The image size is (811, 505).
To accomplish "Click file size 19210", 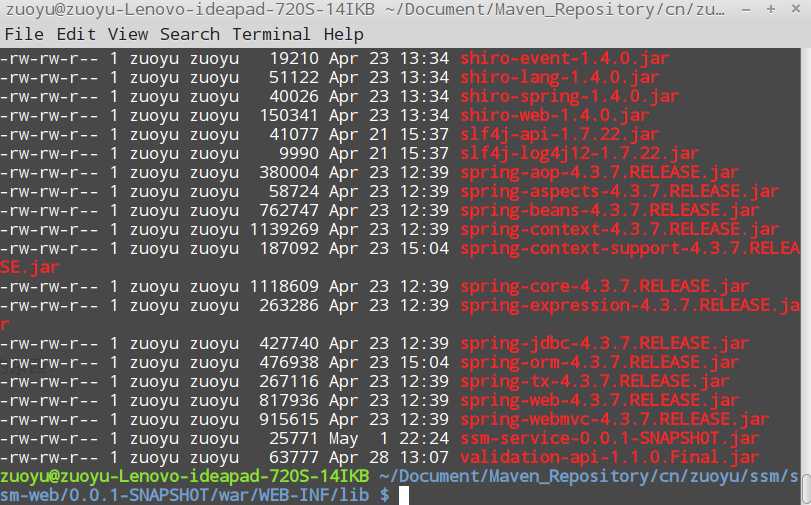I will 294,58.
